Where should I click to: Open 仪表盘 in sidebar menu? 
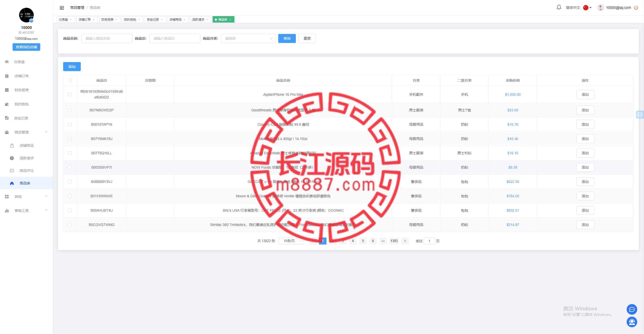pyautogui.click(x=26, y=62)
